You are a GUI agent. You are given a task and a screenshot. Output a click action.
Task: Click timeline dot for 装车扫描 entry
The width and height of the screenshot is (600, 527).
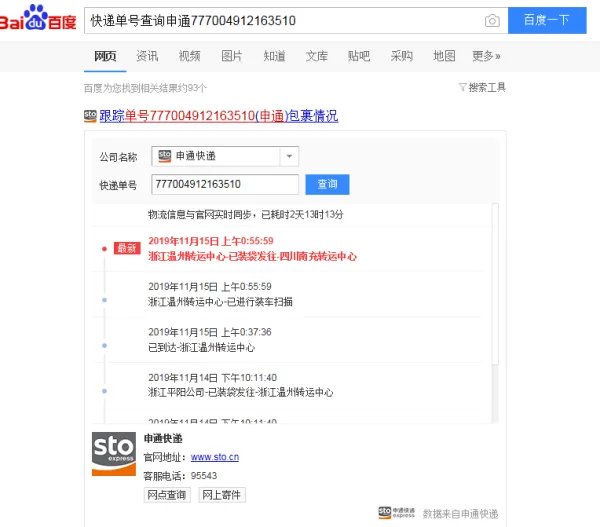pos(104,300)
